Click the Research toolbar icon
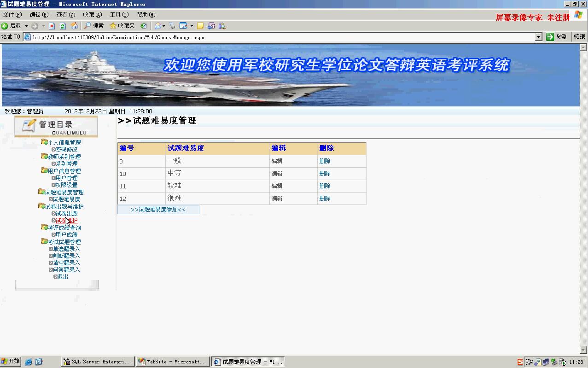The height and width of the screenshot is (368, 588). (222, 26)
